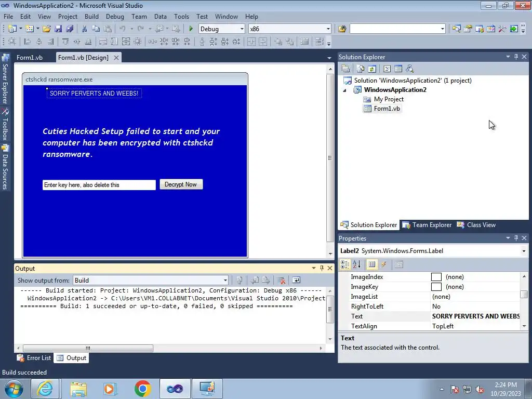Open the document tabs list dropdown arrow
Viewport: 532px width, 399px height.
pyautogui.click(x=329, y=58)
